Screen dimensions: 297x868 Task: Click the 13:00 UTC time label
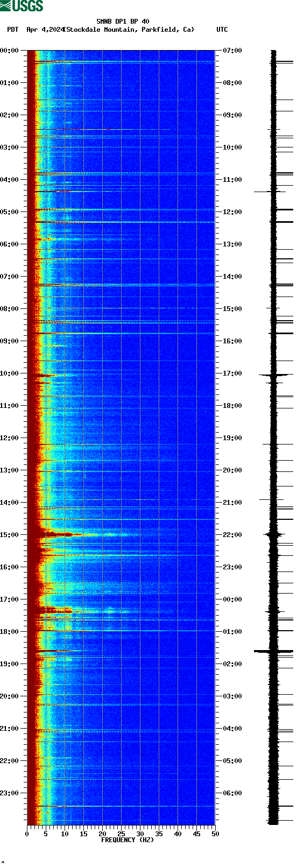click(232, 244)
